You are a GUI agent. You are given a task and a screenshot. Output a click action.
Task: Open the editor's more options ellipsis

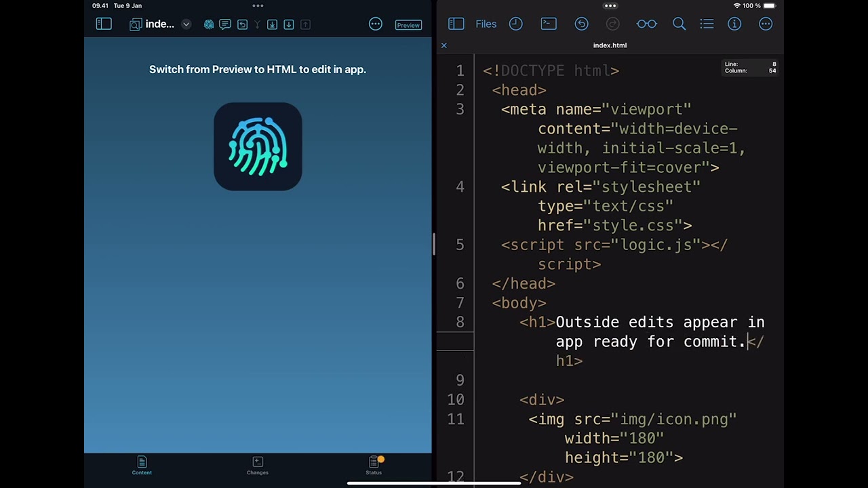(766, 24)
